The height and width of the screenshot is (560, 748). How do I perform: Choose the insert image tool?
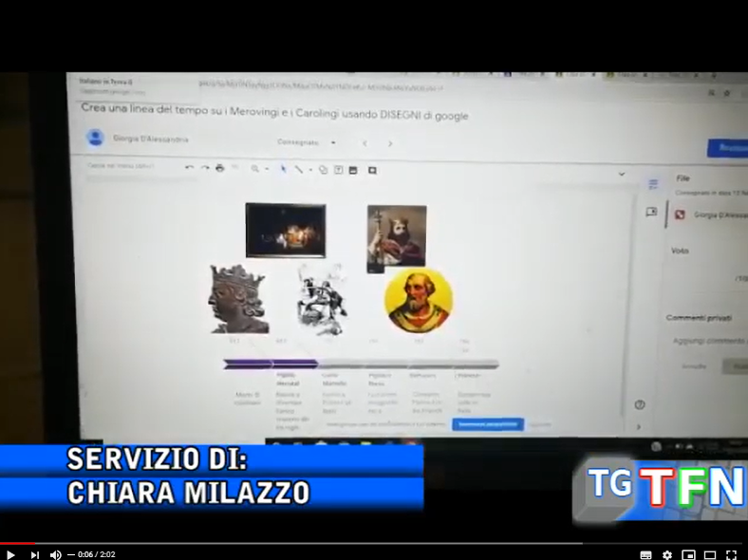point(353,170)
